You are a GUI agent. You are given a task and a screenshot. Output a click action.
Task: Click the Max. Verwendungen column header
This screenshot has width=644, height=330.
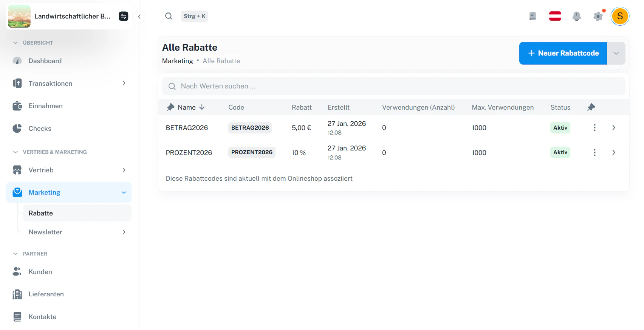(x=503, y=107)
